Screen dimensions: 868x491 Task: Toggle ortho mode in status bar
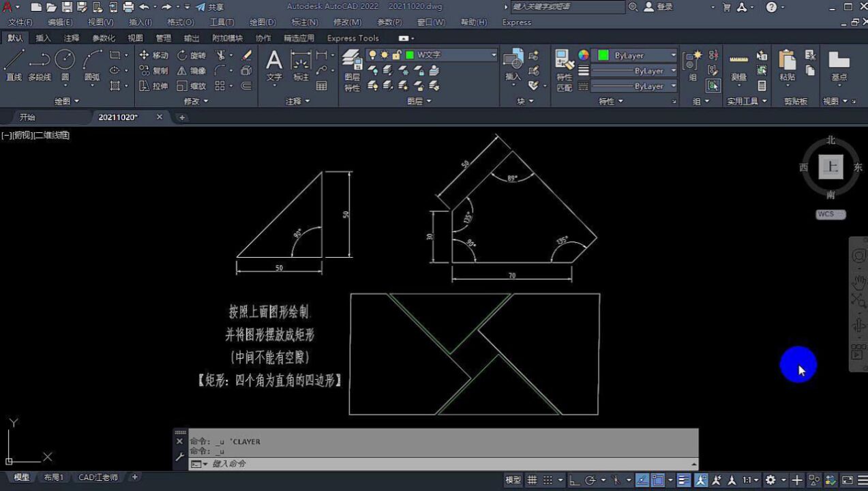point(574,480)
